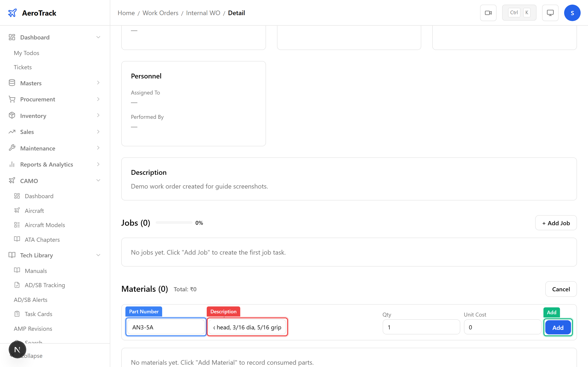Open the video call icon in top bar
588x367 pixels.
click(x=488, y=13)
